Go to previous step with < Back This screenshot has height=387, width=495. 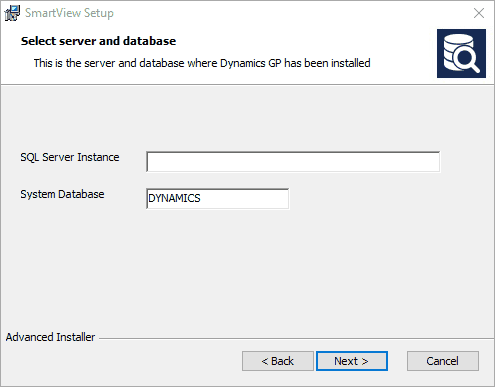click(278, 361)
